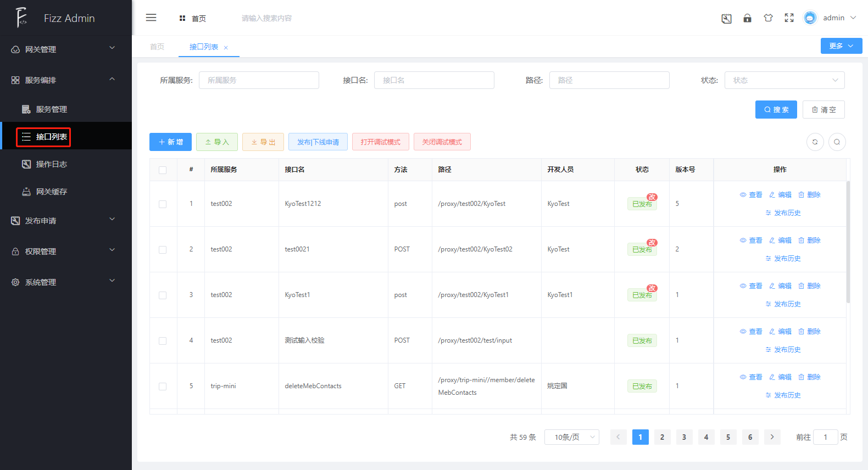Click 删除 for the KyoTest1 row
The width and height of the screenshot is (868, 470).
pyautogui.click(x=809, y=286)
